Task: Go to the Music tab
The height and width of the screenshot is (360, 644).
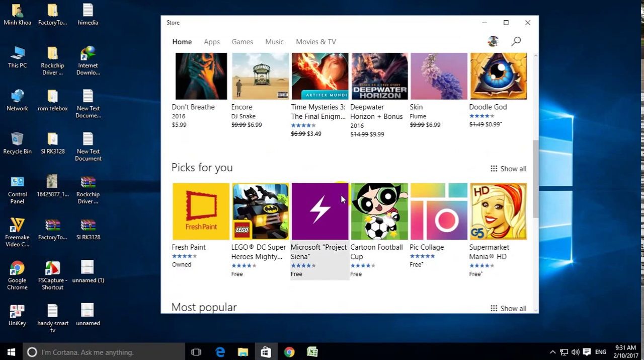Action: pyautogui.click(x=274, y=42)
